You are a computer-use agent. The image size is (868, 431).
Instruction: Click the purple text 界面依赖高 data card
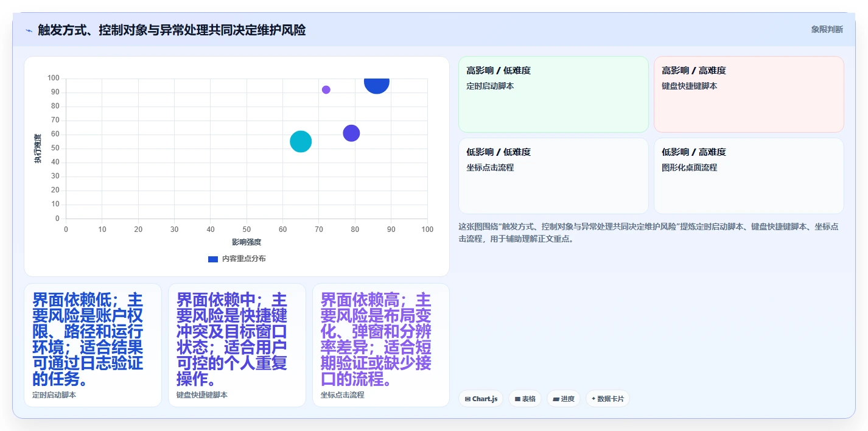tap(381, 345)
